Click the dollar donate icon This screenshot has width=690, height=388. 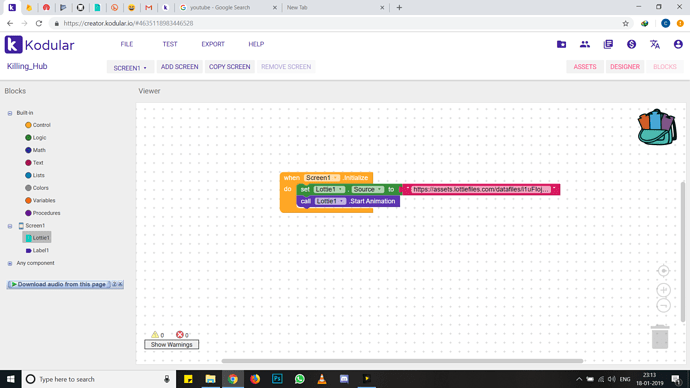pyautogui.click(x=631, y=44)
